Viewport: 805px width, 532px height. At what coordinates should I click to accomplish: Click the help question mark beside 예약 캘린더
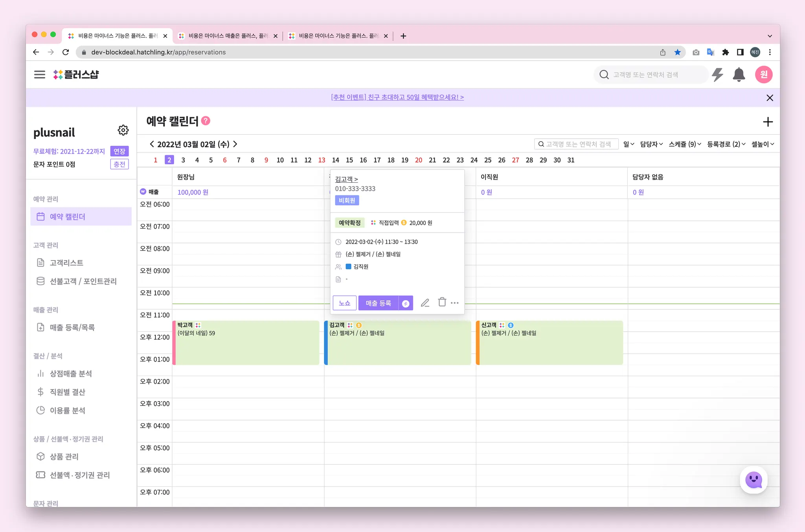pyautogui.click(x=206, y=121)
